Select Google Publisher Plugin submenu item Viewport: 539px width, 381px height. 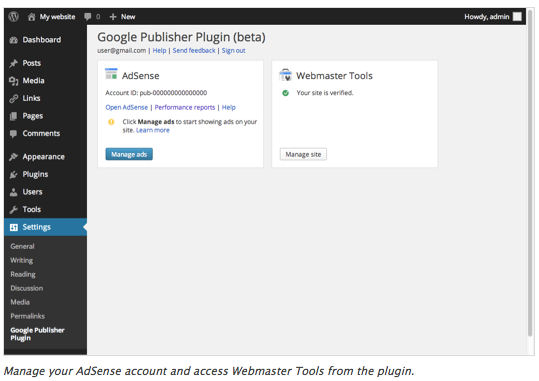[37, 334]
